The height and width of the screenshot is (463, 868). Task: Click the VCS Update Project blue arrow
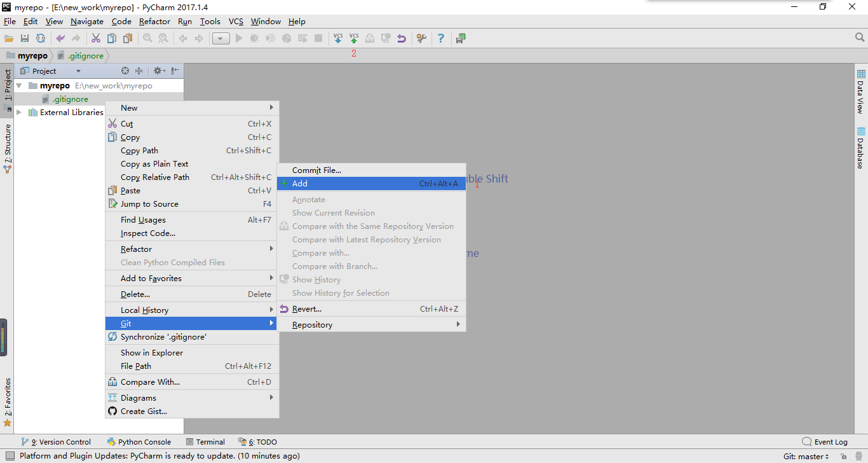point(338,39)
